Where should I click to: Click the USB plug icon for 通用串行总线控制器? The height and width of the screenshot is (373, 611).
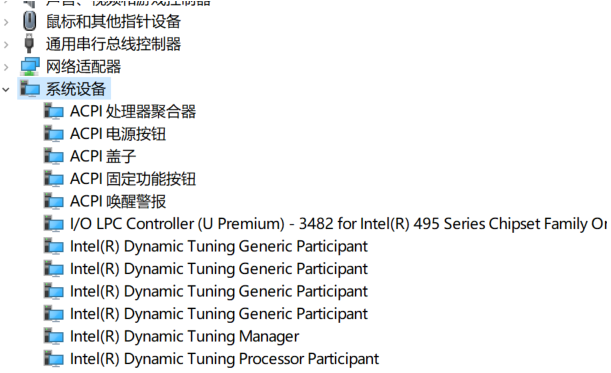click(29, 43)
